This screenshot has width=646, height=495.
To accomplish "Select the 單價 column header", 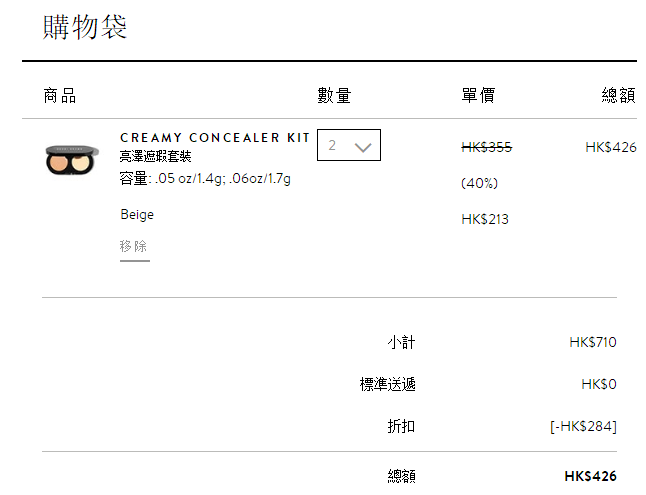I will [x=478, y=96].
